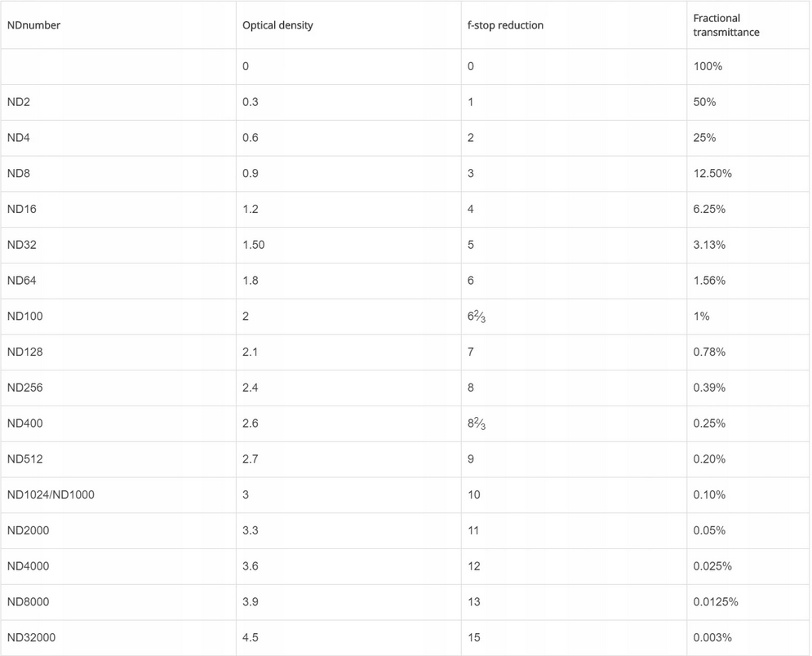Click the 12.50% transmittance value

(712, 173)
